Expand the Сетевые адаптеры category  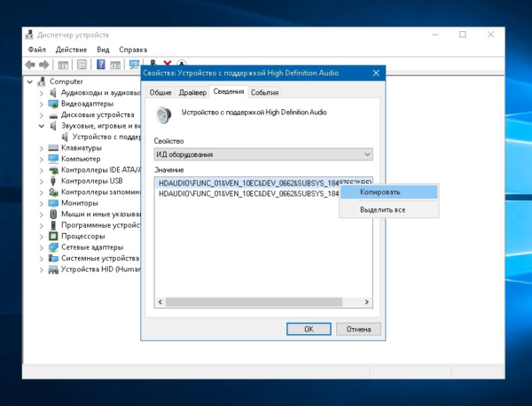point(42,247)
